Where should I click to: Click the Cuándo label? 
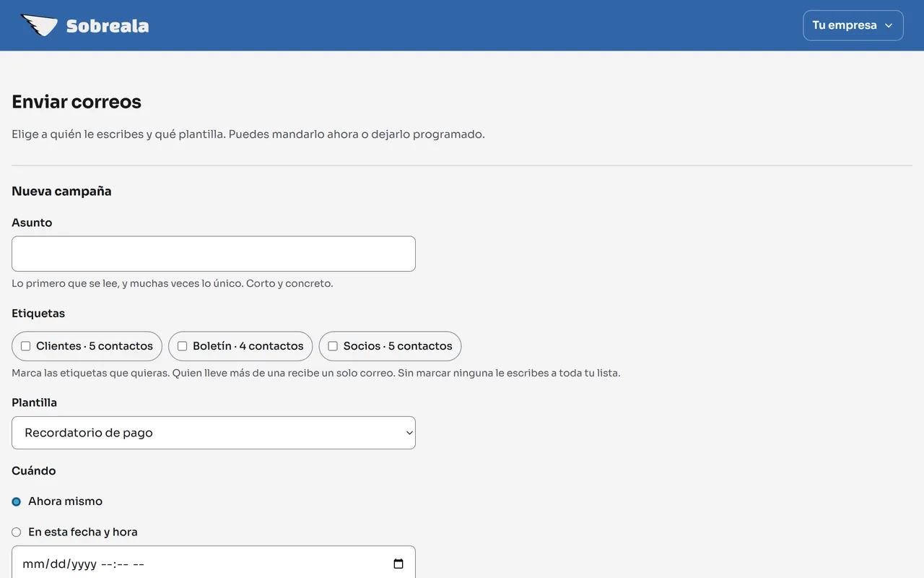click(x=34, y=471)
